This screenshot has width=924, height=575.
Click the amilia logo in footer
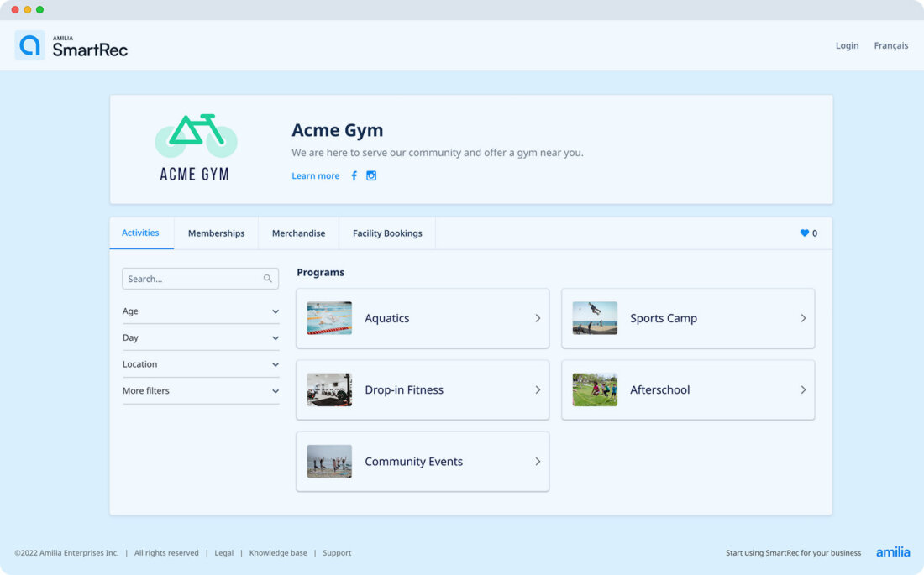pos(892,552)
